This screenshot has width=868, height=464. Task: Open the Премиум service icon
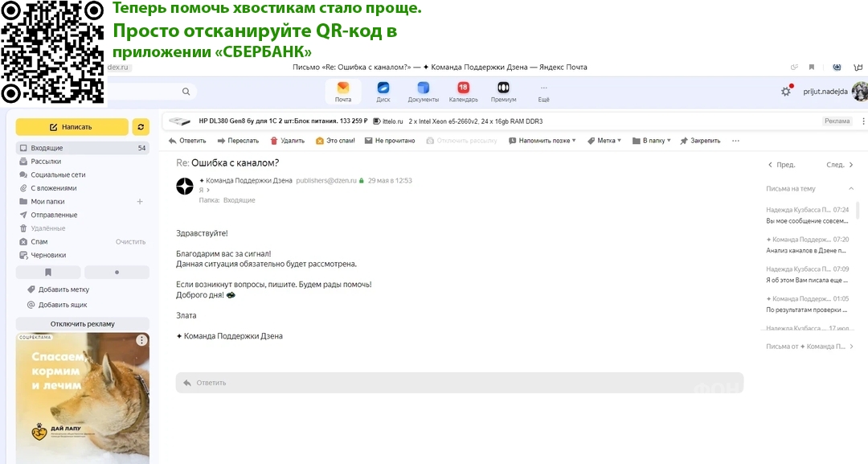pyautogui.click(x=503, y=92)
